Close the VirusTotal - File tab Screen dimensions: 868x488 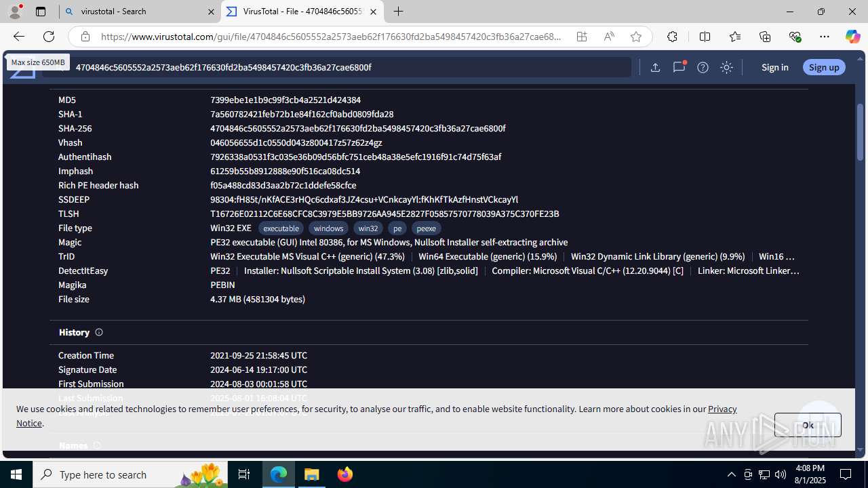point(373,12)
